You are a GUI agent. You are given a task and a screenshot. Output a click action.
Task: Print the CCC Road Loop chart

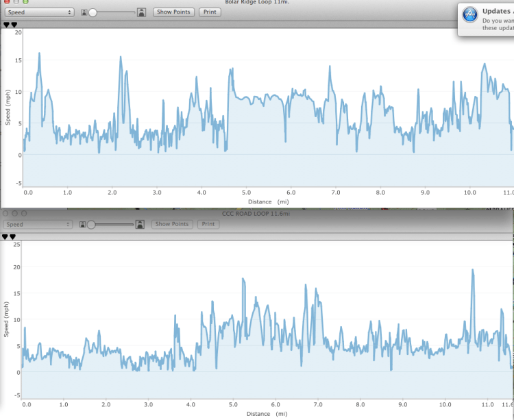coord(208,224)
